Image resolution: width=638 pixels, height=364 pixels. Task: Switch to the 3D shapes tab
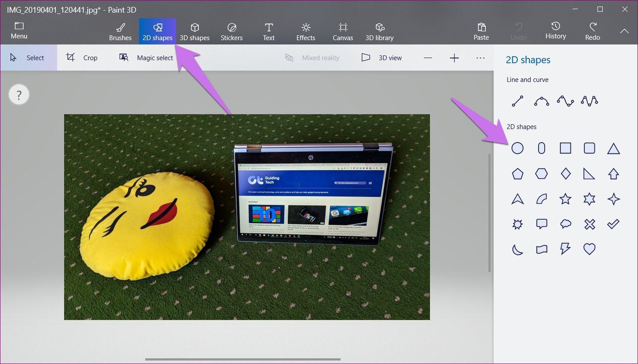[x=194, y=32]
